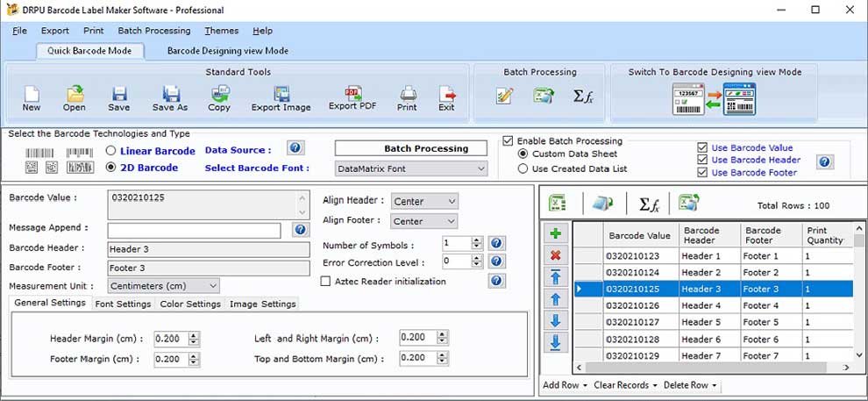Click the New file icon
868x401 pixels.
coord(31,94)
